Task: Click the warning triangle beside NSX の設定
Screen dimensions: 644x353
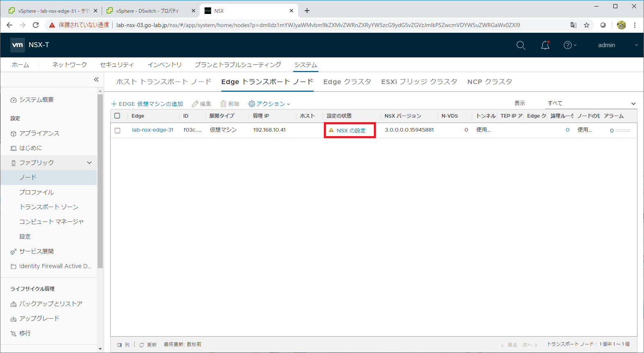Action: coord(331,130)
